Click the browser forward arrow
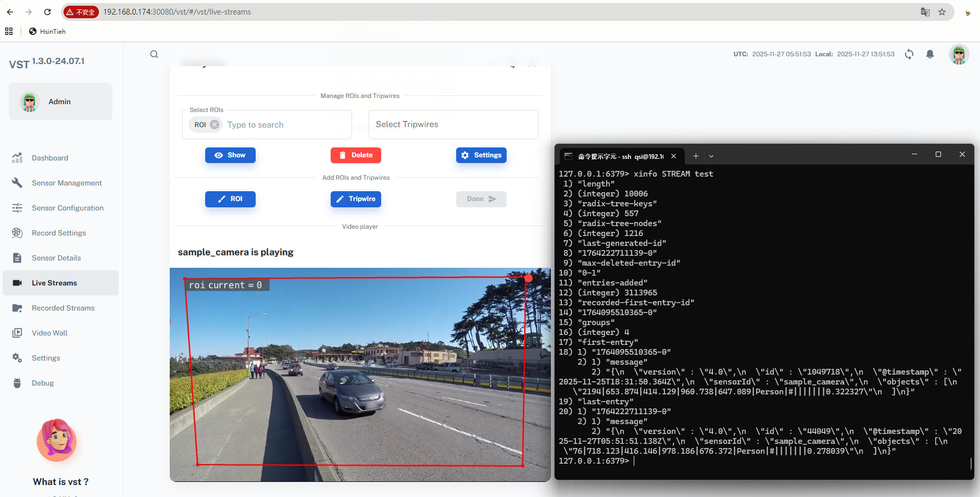Image resolution: width=980 pixels, height=497 pixels. tap(29, 12)
